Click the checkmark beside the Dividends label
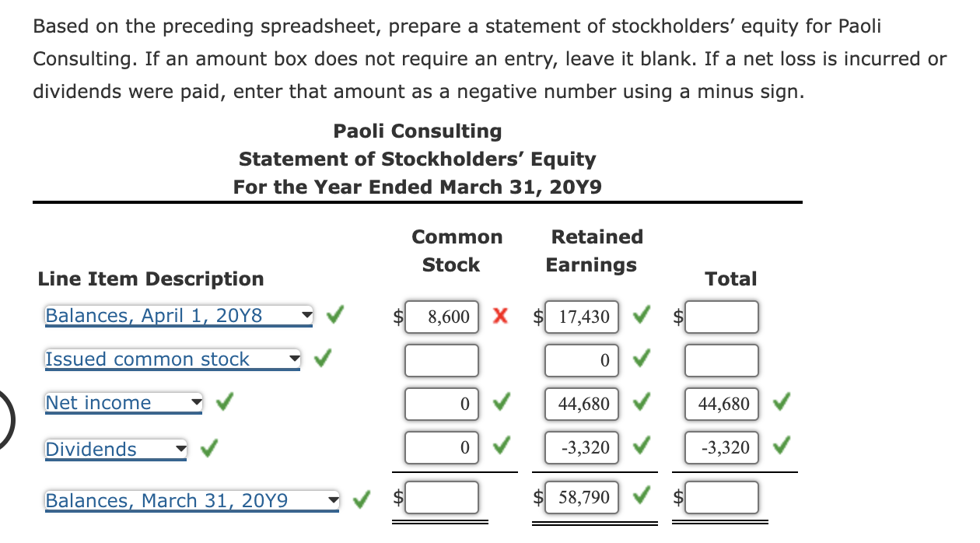The width and height of the screenshot is (980, 543). point(207,447)
